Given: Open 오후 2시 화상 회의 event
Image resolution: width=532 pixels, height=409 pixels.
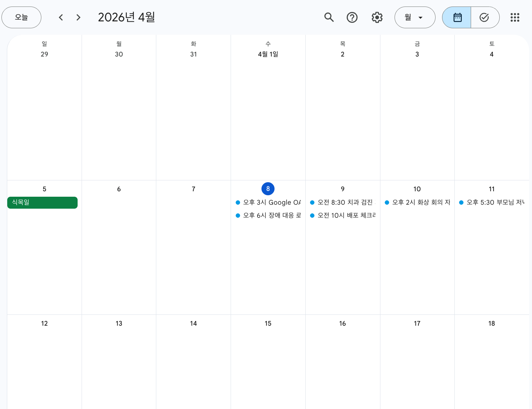Looking at the screenshot, I should 417,203.
